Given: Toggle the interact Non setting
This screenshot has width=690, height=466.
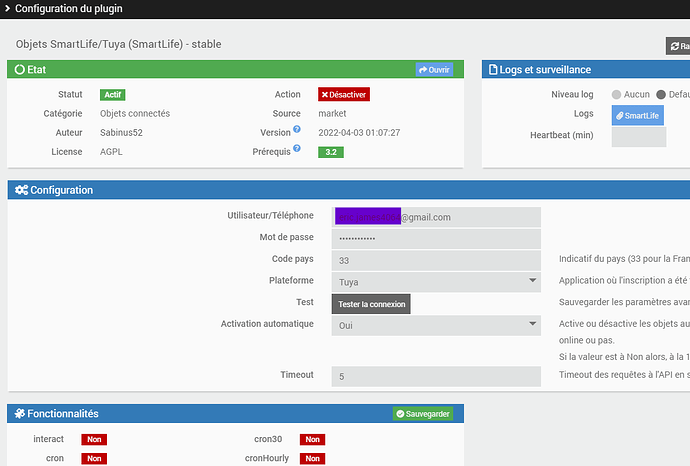Looking at the screenshot, I should point(94,439).
